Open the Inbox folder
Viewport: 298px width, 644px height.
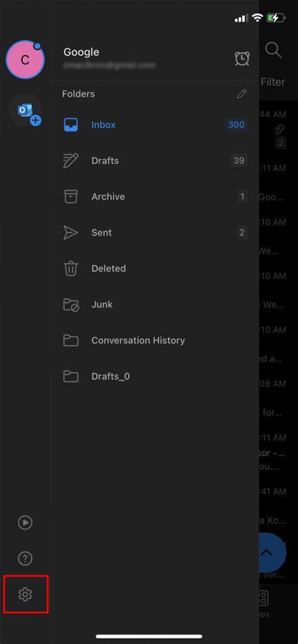[x=155, y=124]
